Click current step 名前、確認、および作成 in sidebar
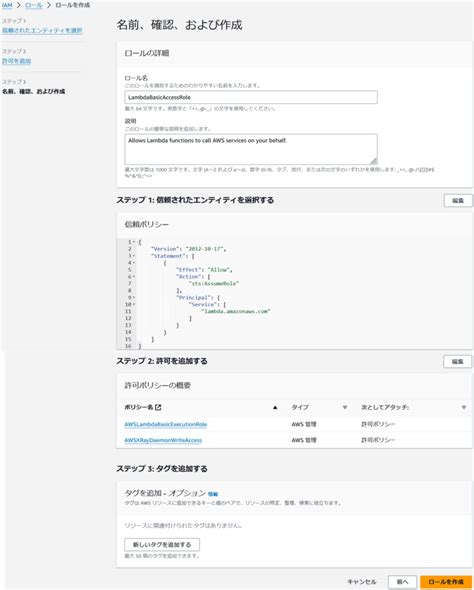This screenshot has width=474, height=590. click(x=33, y=91)
